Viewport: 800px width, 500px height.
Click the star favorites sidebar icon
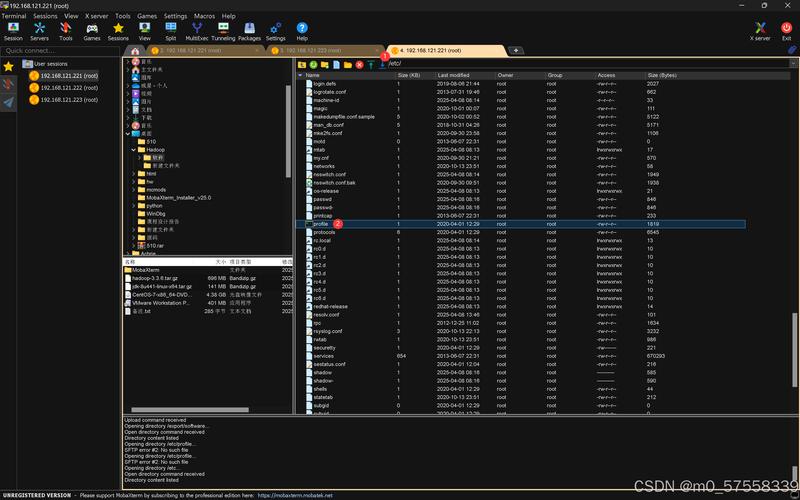coord(9,66)
